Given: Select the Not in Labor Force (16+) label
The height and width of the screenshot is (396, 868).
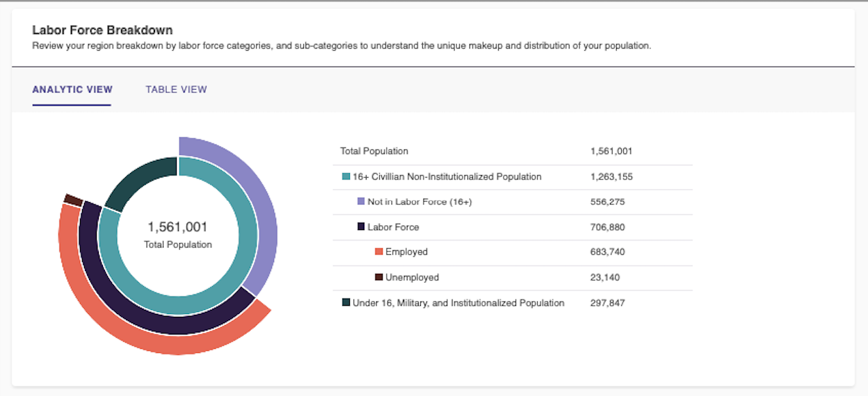Looking at the screenshot, I should point(420,201).
